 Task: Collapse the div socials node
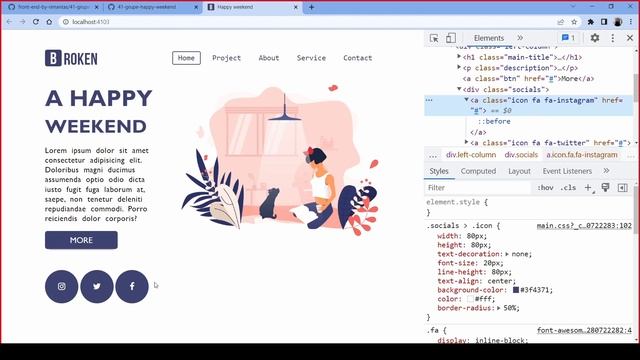point(459,89)
